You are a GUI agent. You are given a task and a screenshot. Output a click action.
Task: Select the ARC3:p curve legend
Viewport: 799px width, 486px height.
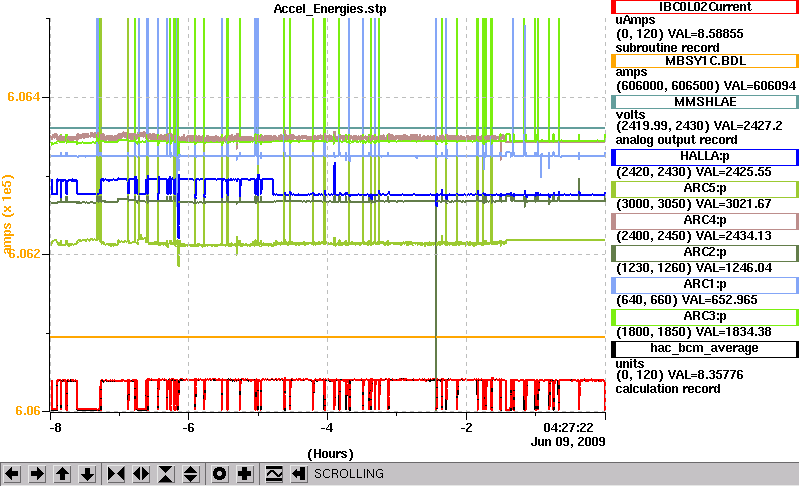click(705, 317)
